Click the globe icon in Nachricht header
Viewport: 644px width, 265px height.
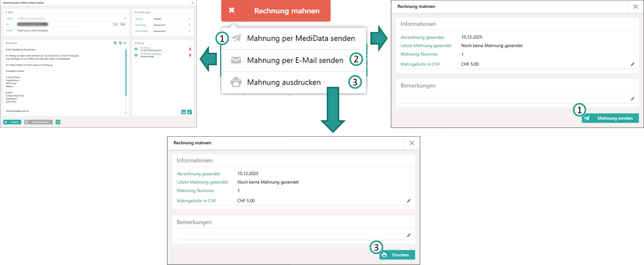[120, 43]
